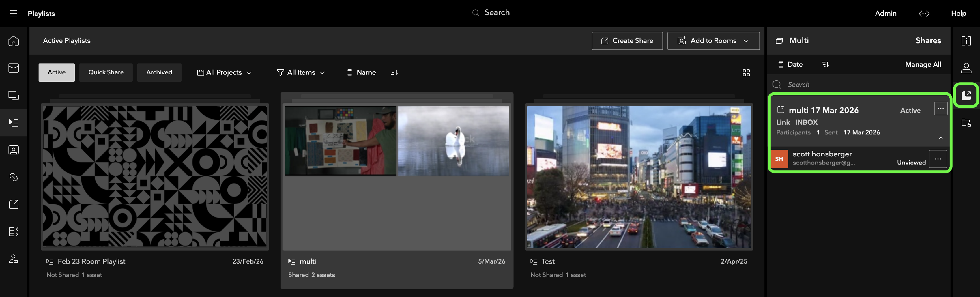Viewport: 980px width, 297px height.
Task: Collapse the multi 17 Mar 2026 share
Action: coord(940,138)
